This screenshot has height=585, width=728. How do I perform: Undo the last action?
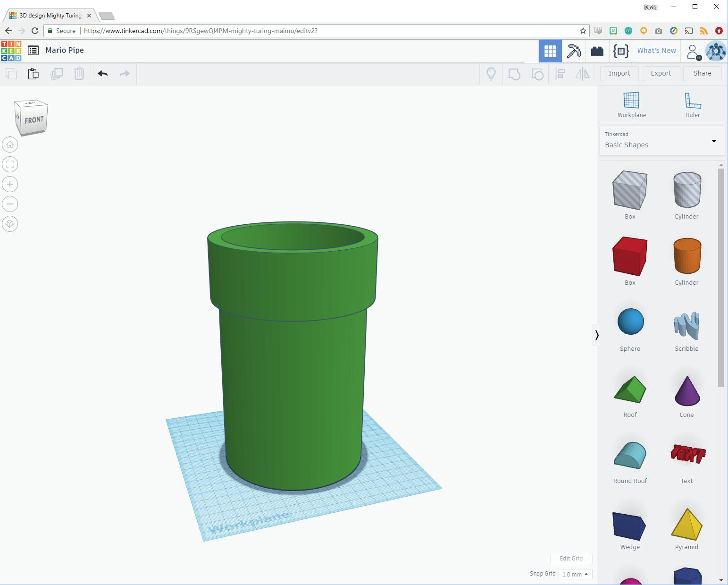coord(102,74)
